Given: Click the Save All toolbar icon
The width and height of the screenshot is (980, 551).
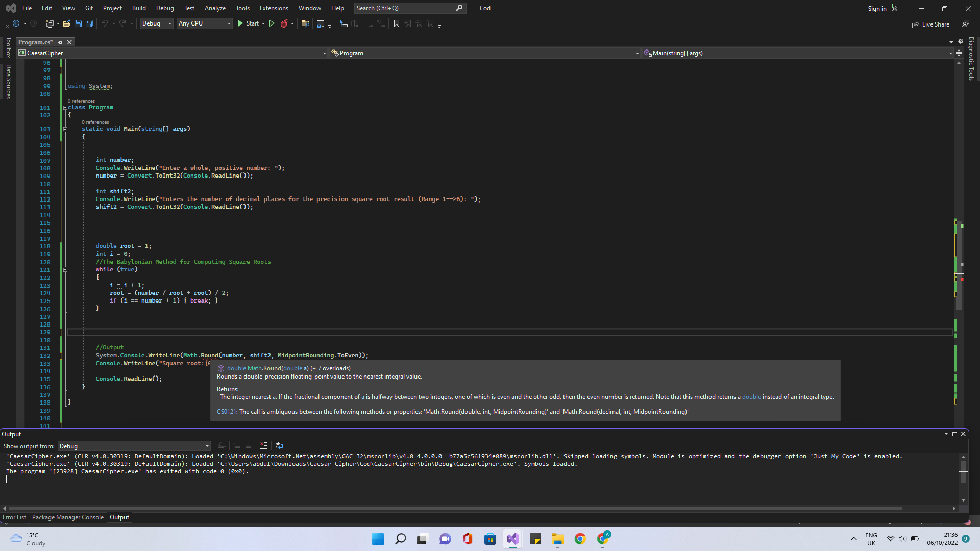Looking at the screenshot, I should coord(89,23).
